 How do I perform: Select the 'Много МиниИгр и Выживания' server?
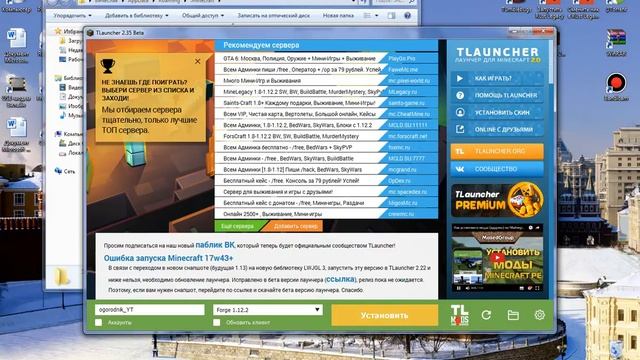pyautogui.click(x=326, y=81)
